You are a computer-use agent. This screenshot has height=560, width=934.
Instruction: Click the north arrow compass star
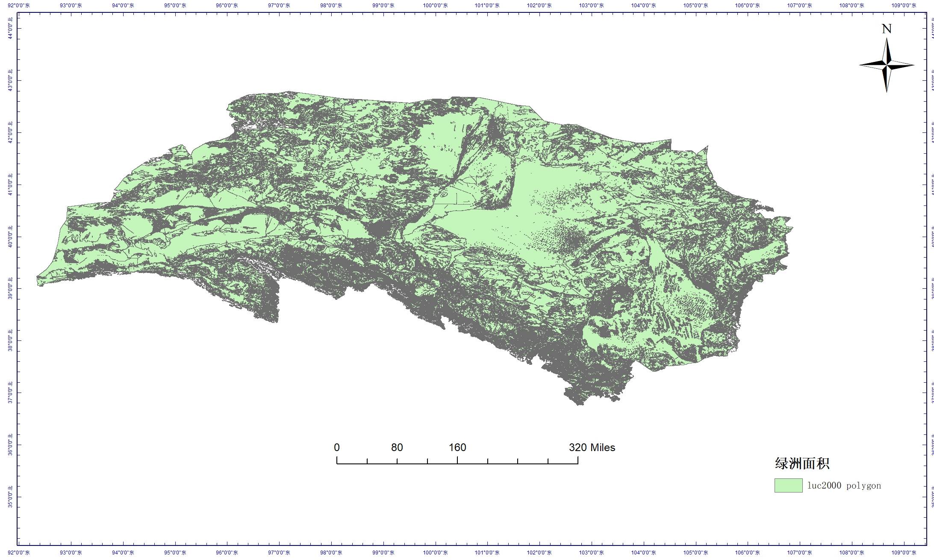pyautogui.click(x=887, y=65)
